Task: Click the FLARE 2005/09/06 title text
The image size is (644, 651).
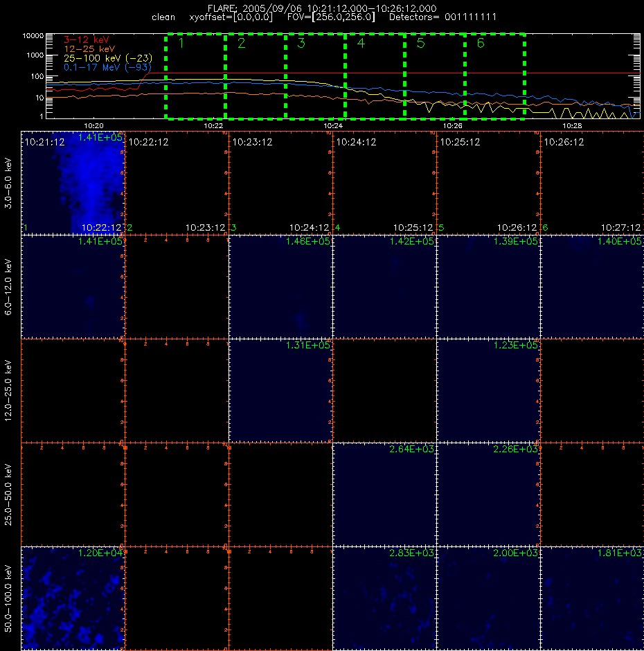Action: (x=322, y=8)
